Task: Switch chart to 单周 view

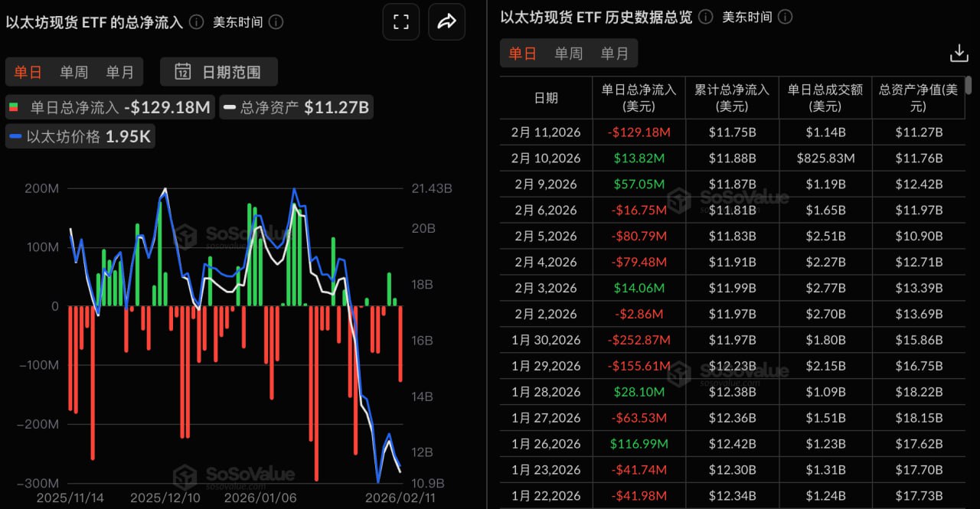Action: pyautogui.click(x=73, y=70)
